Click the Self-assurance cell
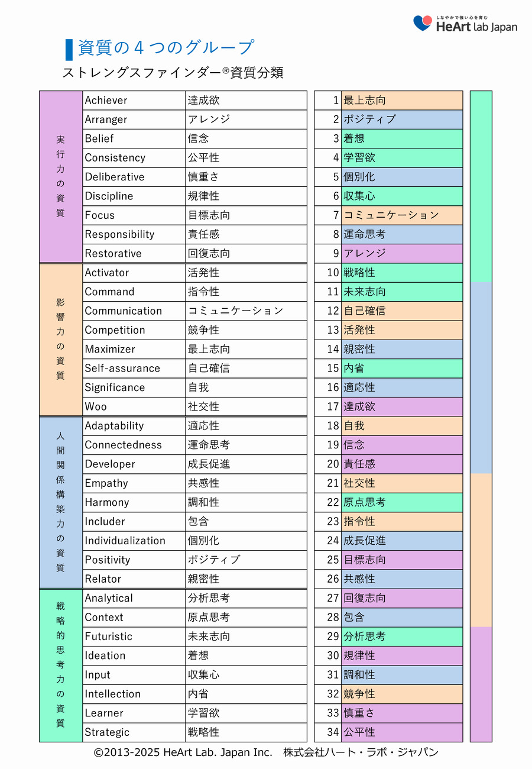Screen dimensions: 532x769 [134, 368]
